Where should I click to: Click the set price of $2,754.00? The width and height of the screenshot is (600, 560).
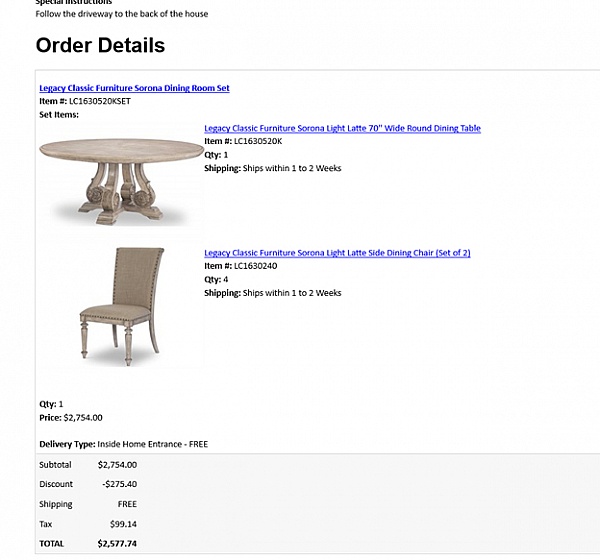[x=83, y=418]
